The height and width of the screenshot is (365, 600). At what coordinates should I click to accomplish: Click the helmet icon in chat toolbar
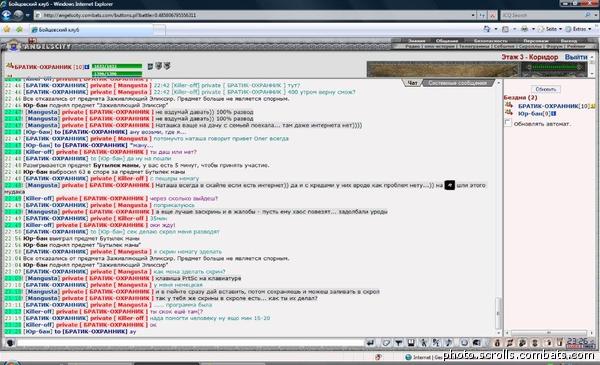click(x=477, y=342)
